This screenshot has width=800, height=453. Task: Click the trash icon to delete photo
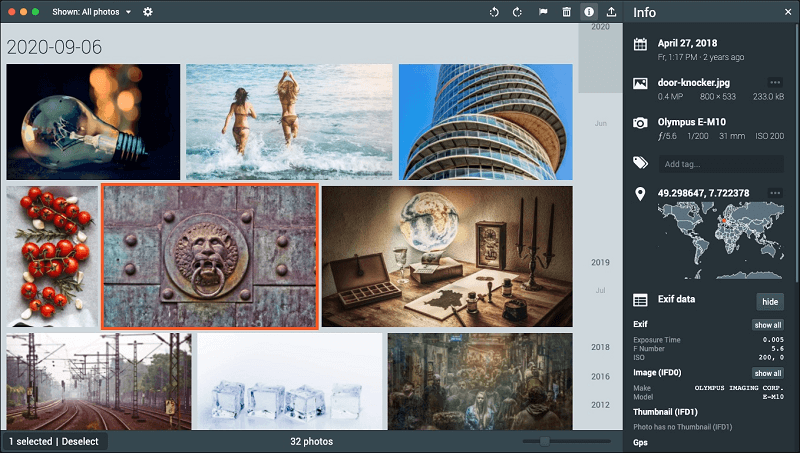coord(567,12)
